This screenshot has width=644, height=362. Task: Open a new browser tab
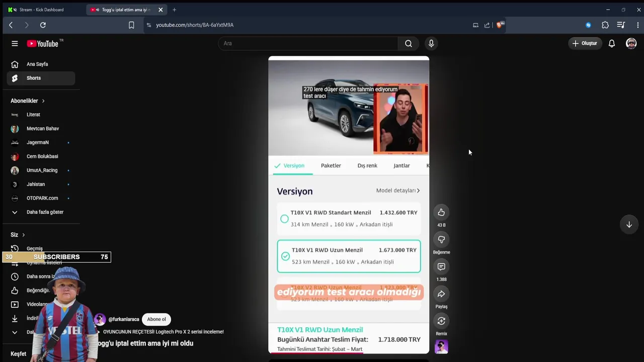tap(174, 10)
